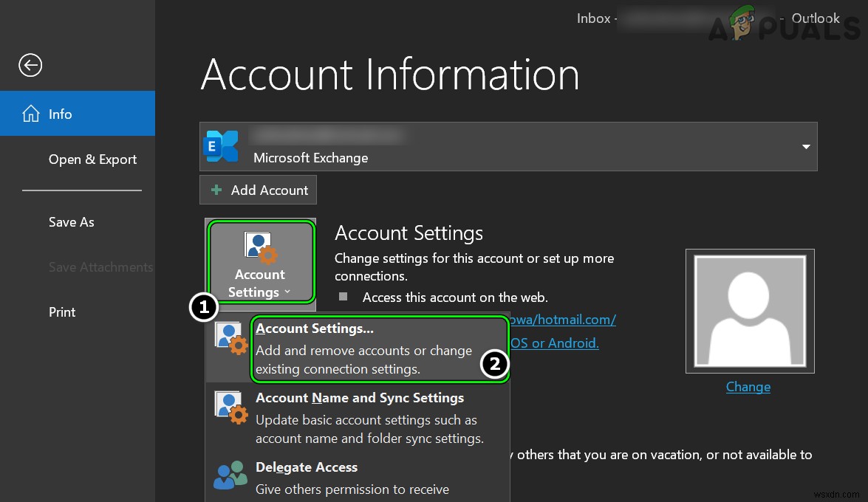Click the Account Settings gear icon
The image size is (868, 502).
pos(259,245)
